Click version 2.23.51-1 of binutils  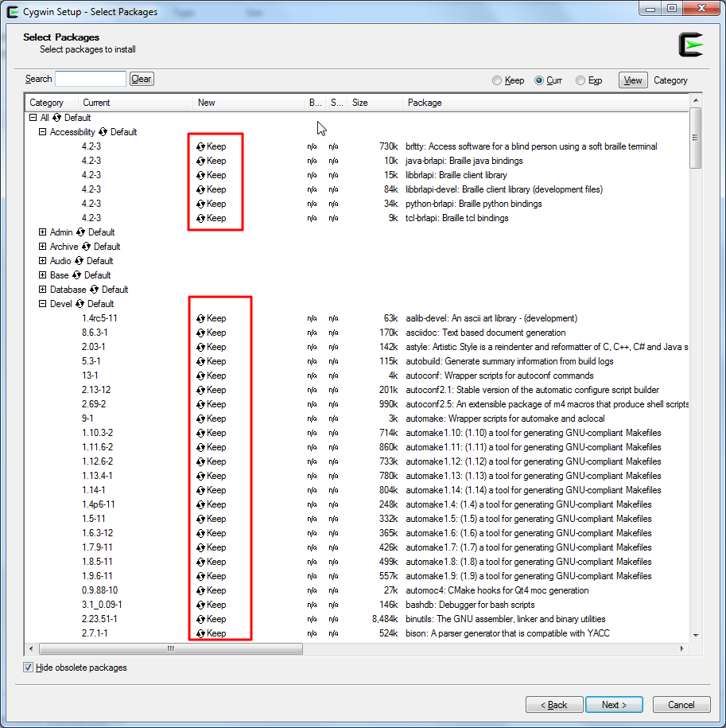coord(99,619)
